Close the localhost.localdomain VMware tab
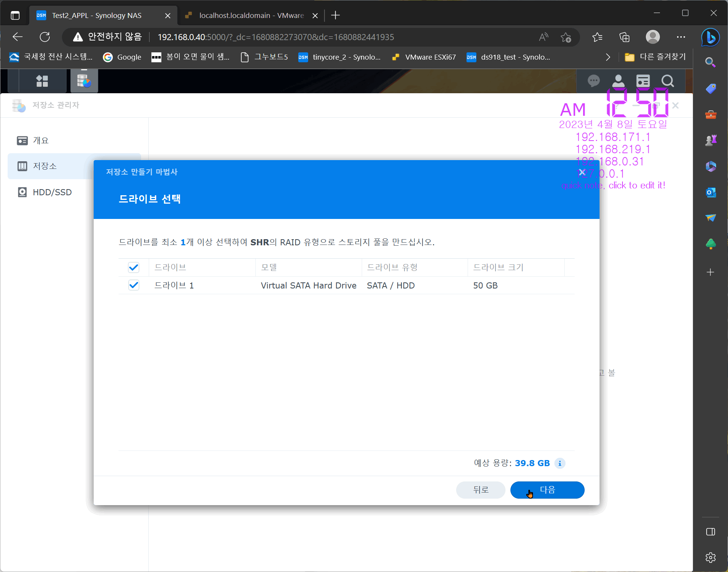The image size is (728, 572). (x=315, y=16)
